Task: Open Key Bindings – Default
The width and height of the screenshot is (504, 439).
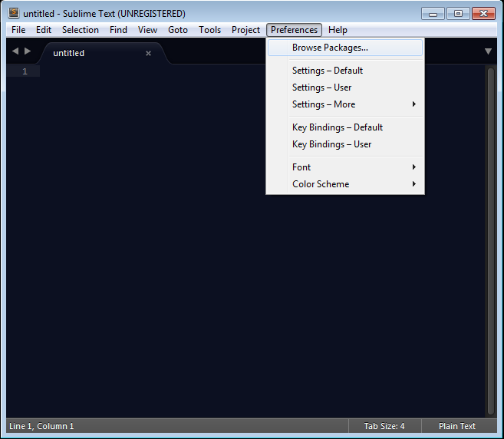Action: pos(338,127)
